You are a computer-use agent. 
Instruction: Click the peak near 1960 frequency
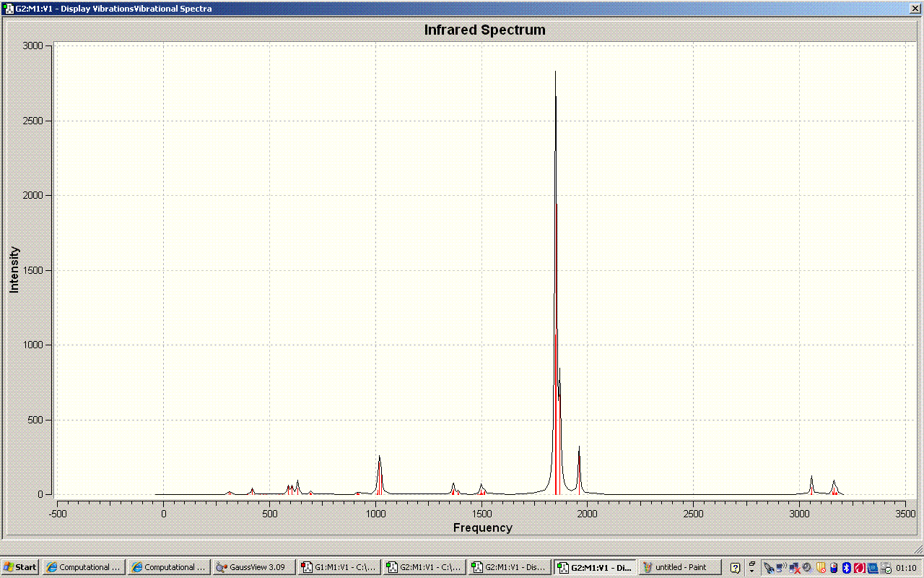pyautogui.click(x=579, y=470)
